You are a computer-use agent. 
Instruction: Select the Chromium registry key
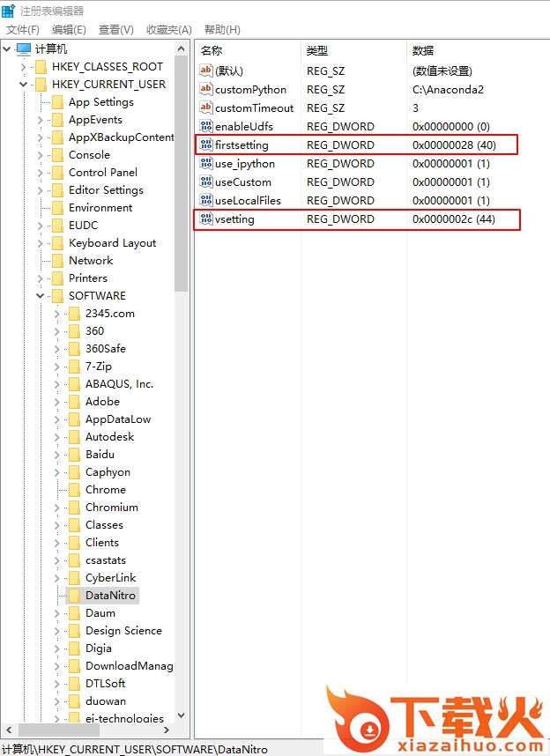[111, 507]
